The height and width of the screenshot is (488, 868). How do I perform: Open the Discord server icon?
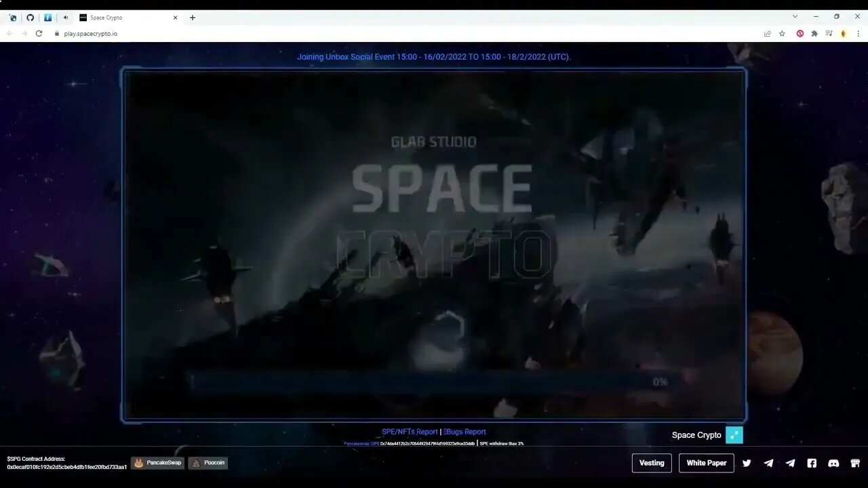[x=833, y=463]
